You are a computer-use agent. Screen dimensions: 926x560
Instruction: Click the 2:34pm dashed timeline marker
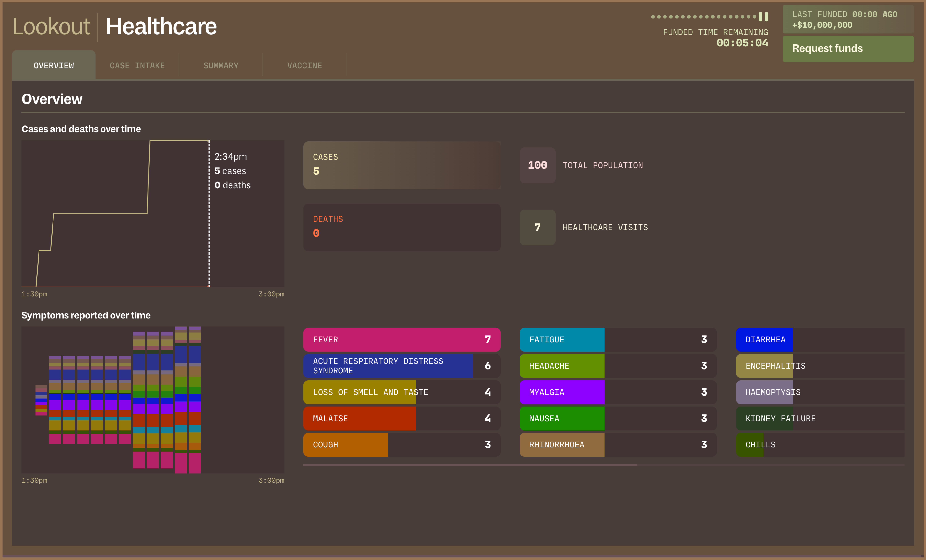pyautogui.click(x=209, y=214)
